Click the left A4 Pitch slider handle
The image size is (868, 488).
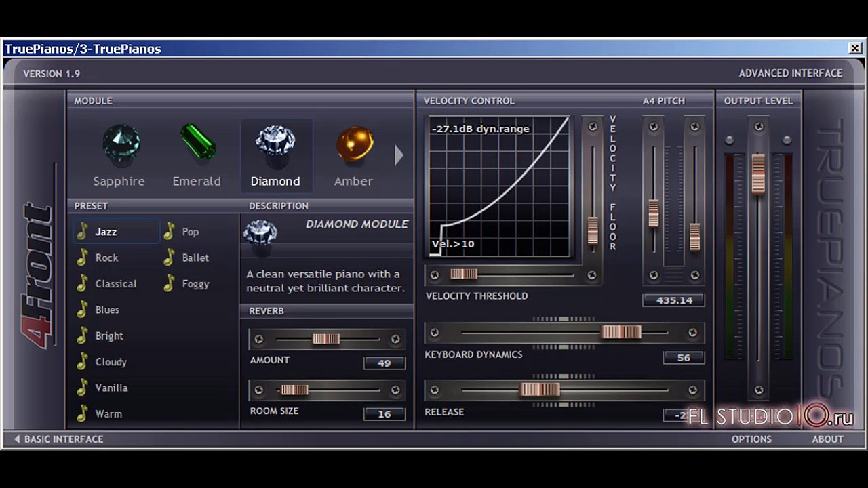point(654,213)
